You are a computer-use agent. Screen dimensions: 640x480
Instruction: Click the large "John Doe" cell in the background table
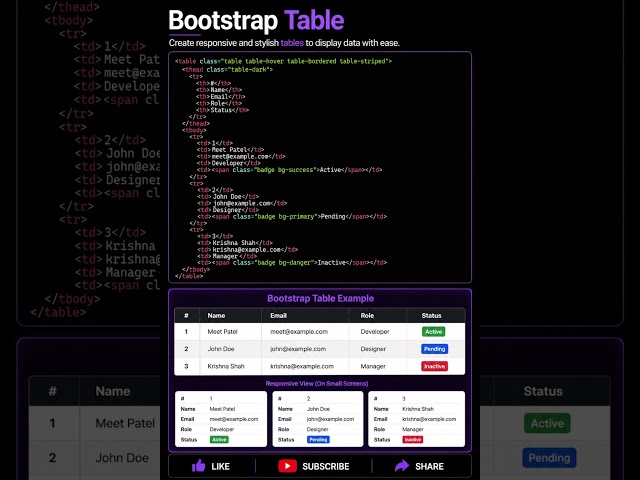click(122, 458)
